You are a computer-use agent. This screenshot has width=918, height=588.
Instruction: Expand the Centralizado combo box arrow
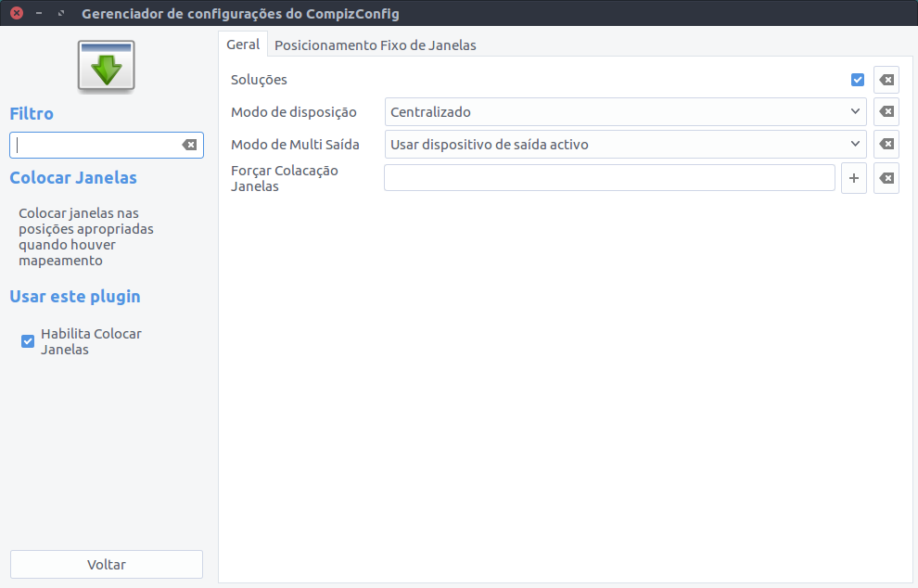click(x=855, y=111)
